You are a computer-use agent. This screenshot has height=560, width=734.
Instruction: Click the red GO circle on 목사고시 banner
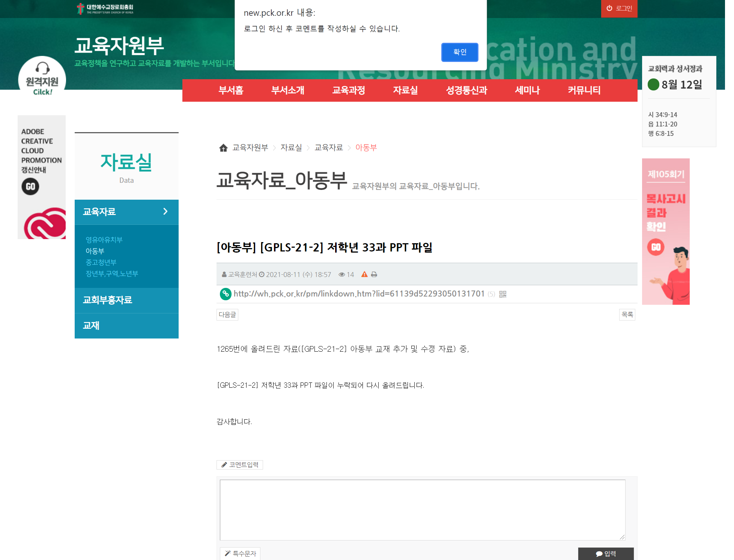(x=656, y=247)
